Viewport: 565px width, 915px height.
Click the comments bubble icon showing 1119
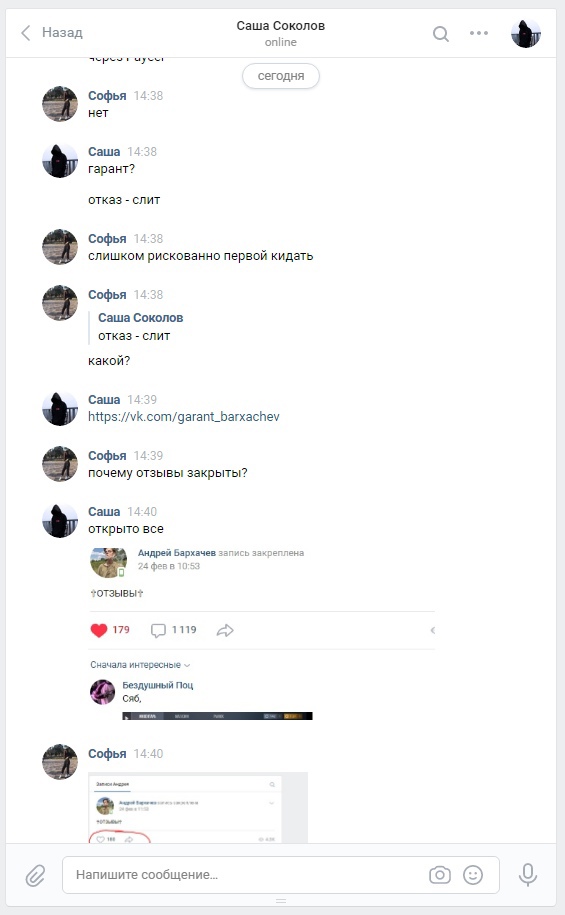click(158, 630)
